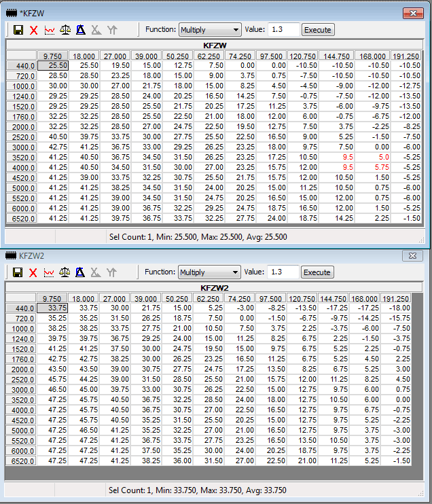Image resolution: width=432 pixels, height=504 pixels.
Task: Click selected cell 33.75 in KFZW2 row 440.0
Action: (52, 308)
